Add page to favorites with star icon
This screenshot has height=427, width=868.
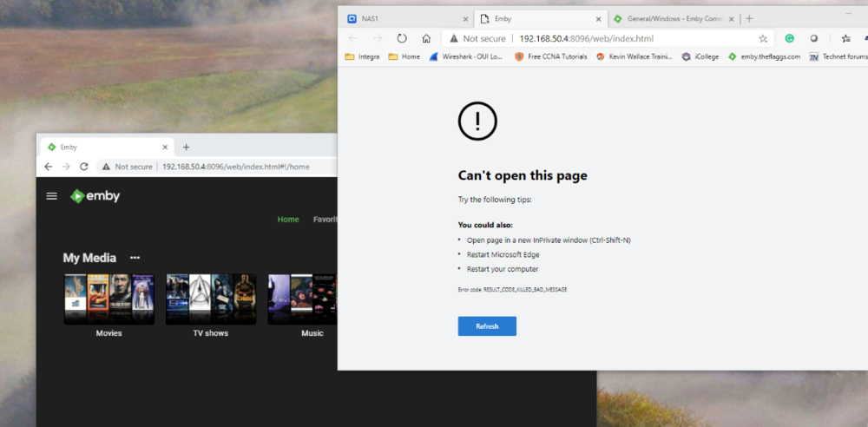(763, 38)
